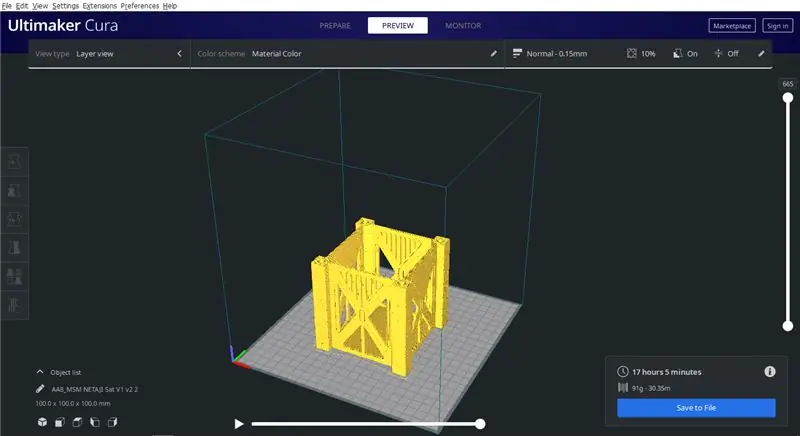The width and height of the screenshot is (800, 436).
Task: Collapse the Object list panel
Action: tap(40, 372)
